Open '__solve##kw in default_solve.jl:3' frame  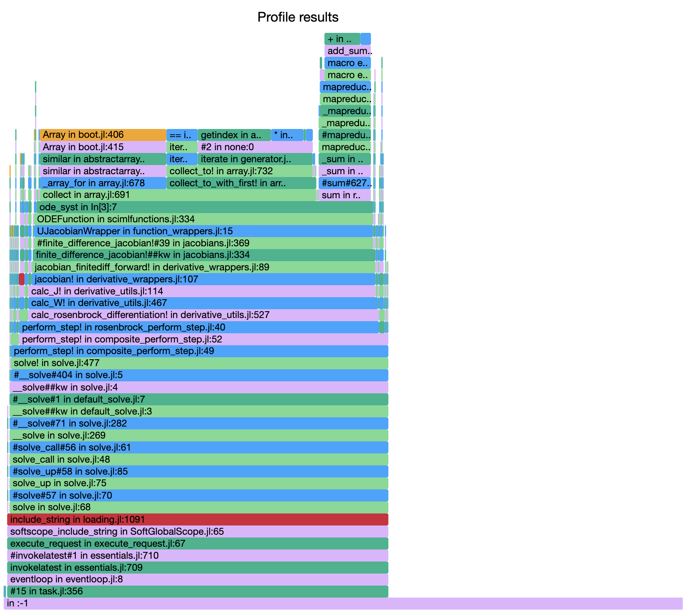point(199,411)
